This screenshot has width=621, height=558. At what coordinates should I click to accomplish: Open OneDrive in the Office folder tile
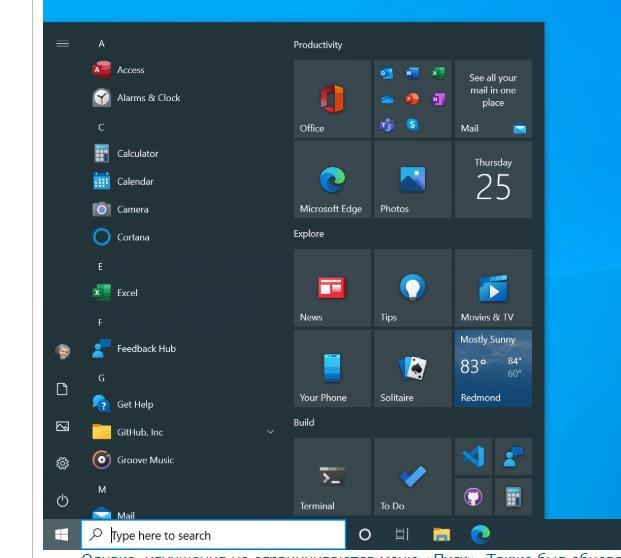point(387,99)
